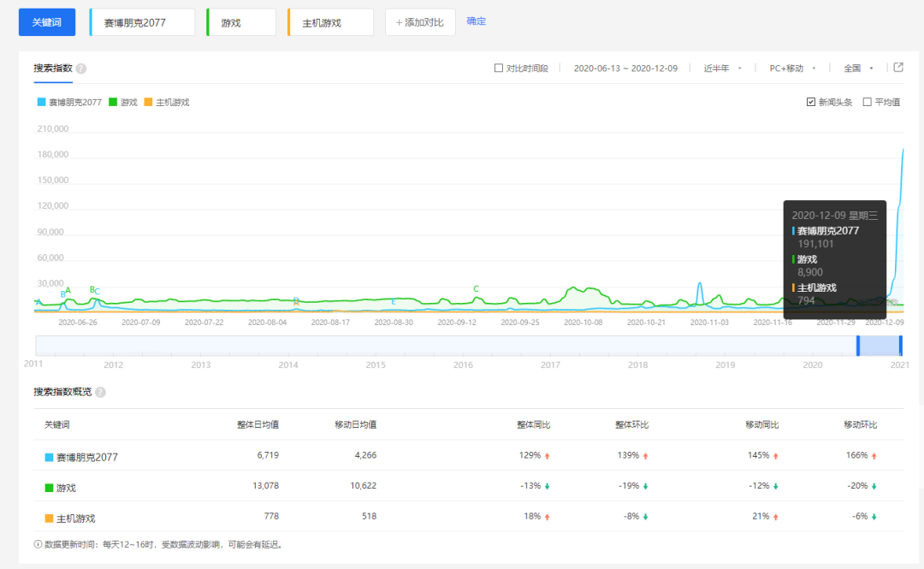Open the 全国 region dropdown

(x=859, y=68)
